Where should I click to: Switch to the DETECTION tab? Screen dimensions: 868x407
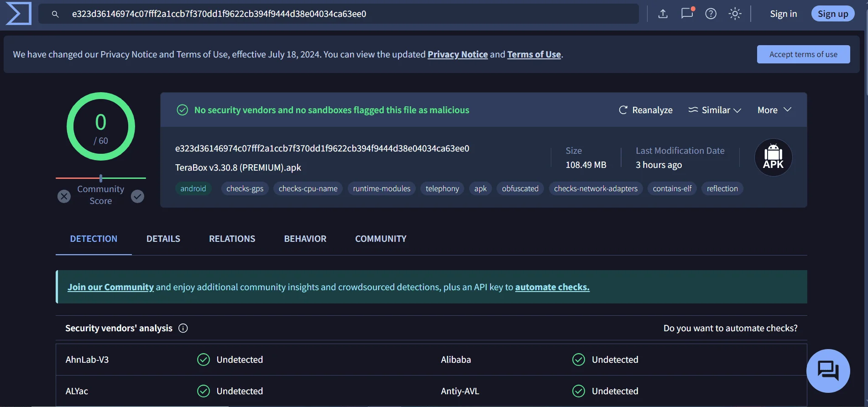[94, 239]
